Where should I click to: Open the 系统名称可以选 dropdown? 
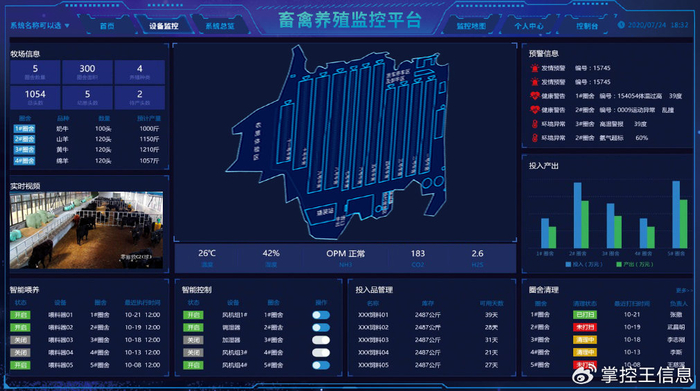(x=40, y=25)
